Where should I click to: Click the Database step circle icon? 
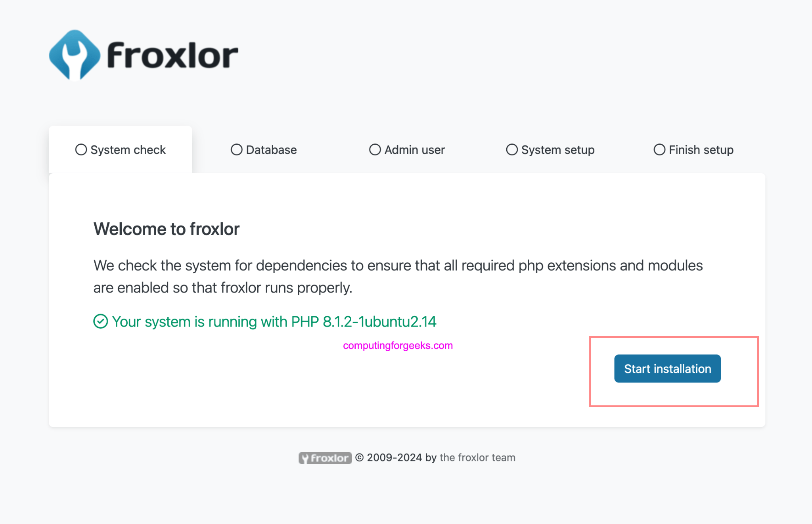(x=236, y=149)
